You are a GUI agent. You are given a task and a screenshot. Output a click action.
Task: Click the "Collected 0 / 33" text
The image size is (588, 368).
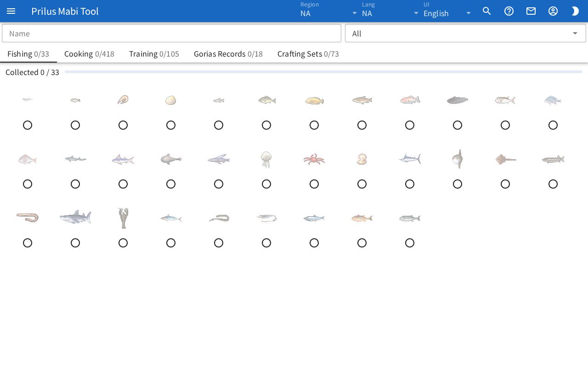32,72
